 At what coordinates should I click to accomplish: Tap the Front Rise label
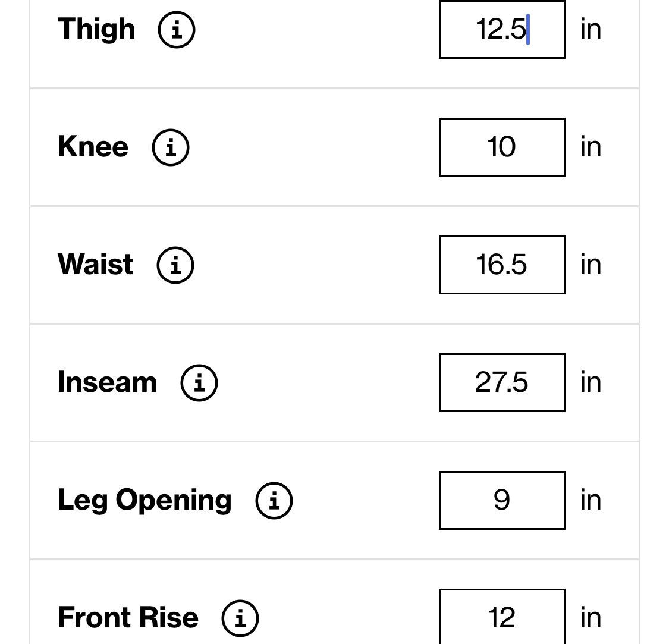128,618
